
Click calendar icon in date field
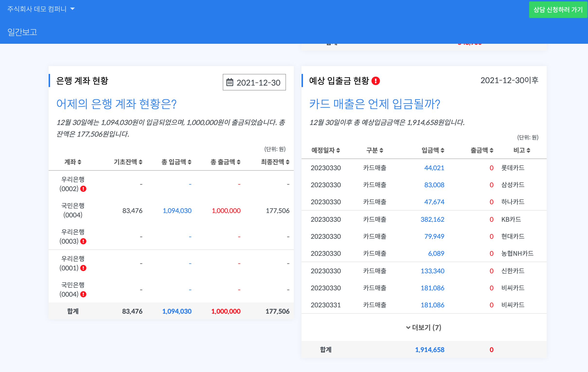(230, 82)
